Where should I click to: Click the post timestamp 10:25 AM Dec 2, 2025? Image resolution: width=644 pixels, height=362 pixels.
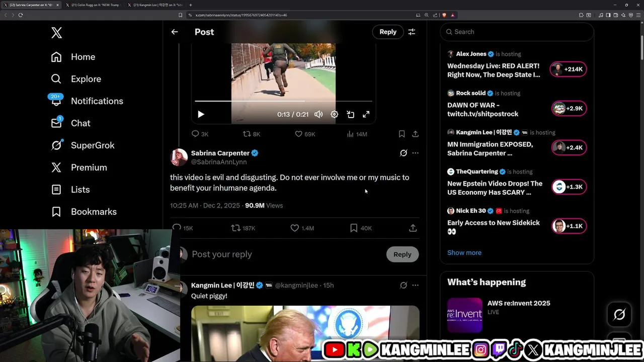click(205, 205)
